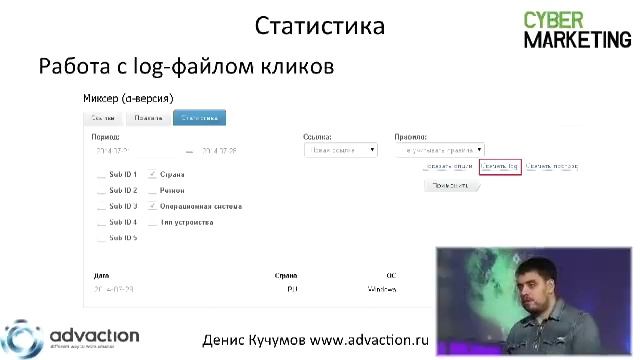Open the Правило dropdown
Screen dimensions: 640x360
coord(440,150)
